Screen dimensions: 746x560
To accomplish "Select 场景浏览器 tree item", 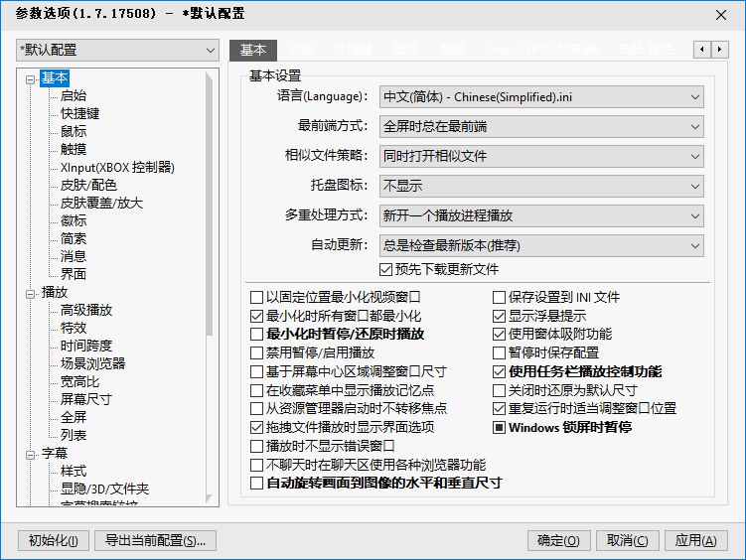I will coord(92,363).
